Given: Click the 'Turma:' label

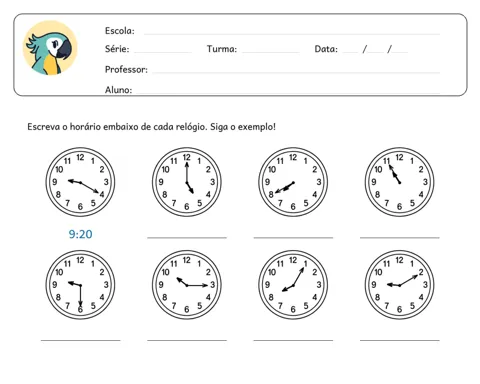Looking at the screenshot, I should tap(222, 49).
